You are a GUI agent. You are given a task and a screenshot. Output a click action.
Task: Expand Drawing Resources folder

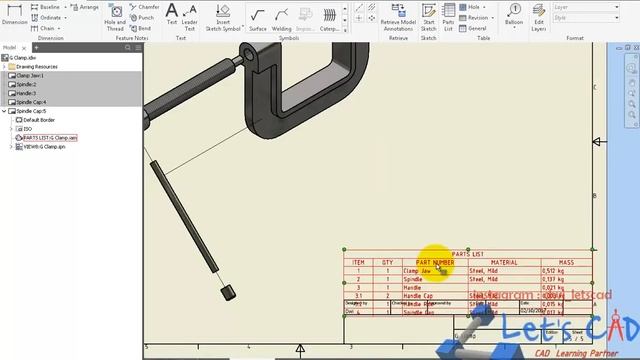[4, 67]
